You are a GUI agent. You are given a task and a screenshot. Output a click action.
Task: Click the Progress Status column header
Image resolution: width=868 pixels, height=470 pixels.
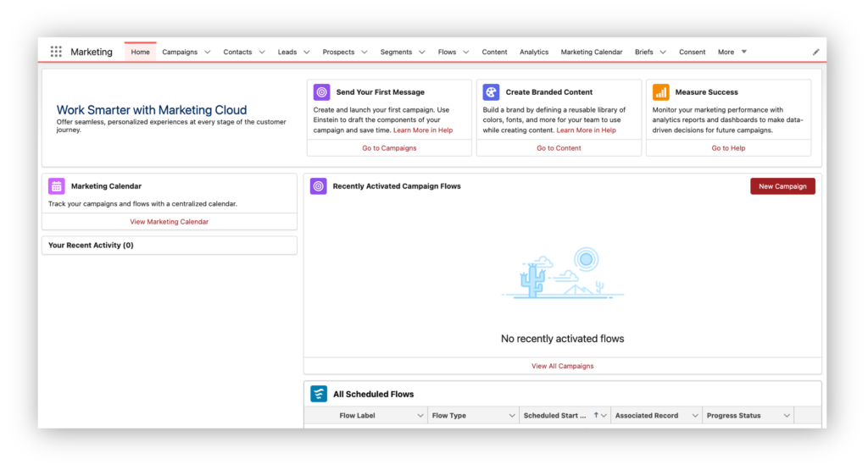733,416
